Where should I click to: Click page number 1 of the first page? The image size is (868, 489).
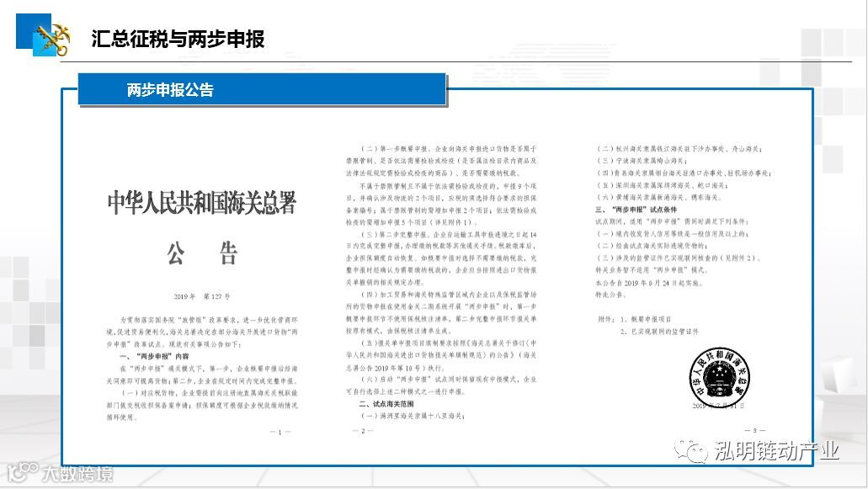click(x=280, y=432)
